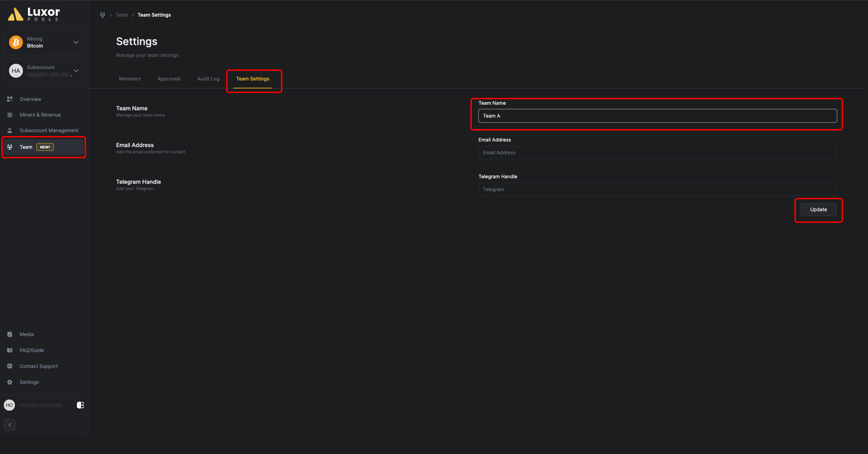This screenshot has width=868, height=454.
Task: Open Subaccount Management
Action: [49, 131]
